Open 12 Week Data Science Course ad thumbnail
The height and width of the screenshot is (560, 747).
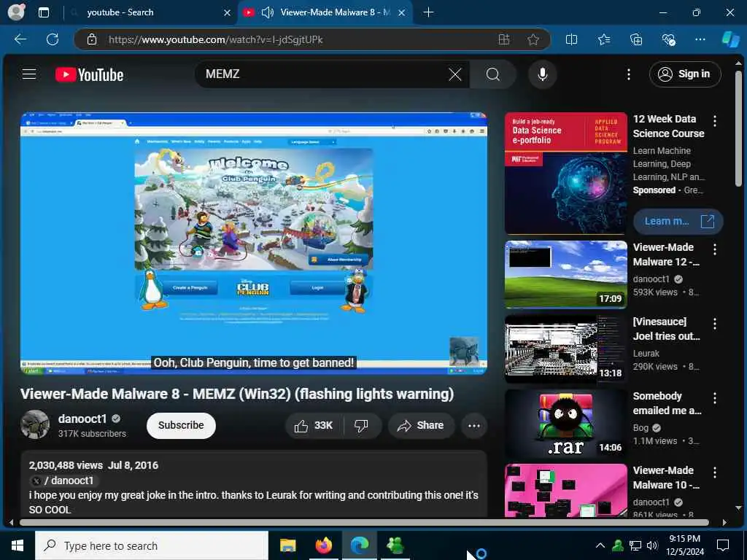coord(565,174)
